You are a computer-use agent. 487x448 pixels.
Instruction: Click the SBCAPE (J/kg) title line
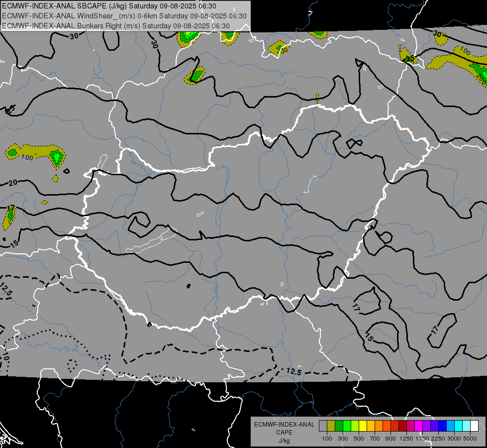(109, 6)
